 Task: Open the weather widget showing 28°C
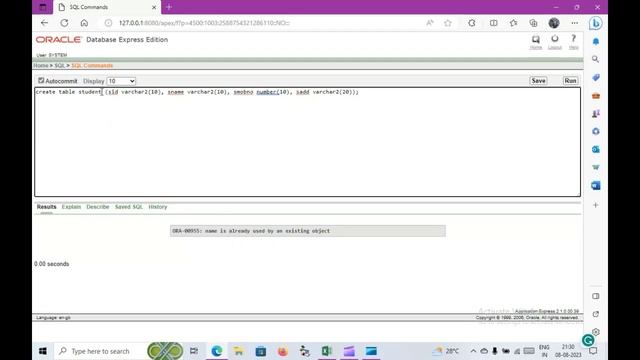447,351
